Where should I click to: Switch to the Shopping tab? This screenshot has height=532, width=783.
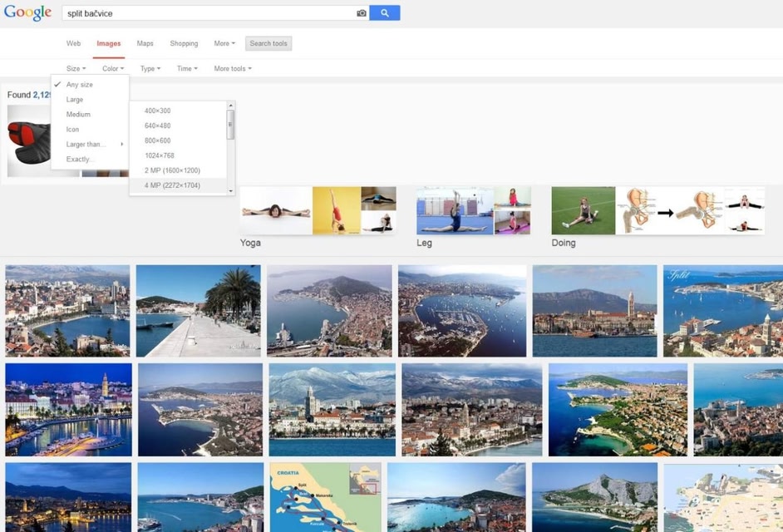(x=184, y=43)
